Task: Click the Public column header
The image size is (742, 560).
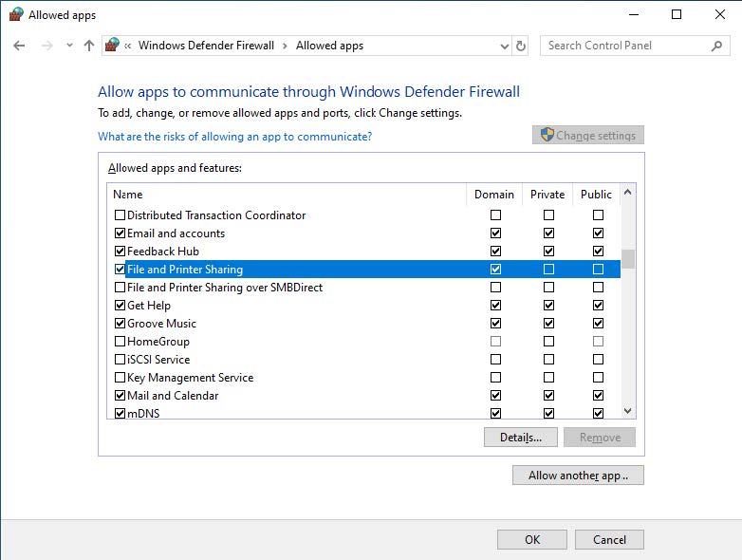Action: pyautogui.click(x=596, y=195)
